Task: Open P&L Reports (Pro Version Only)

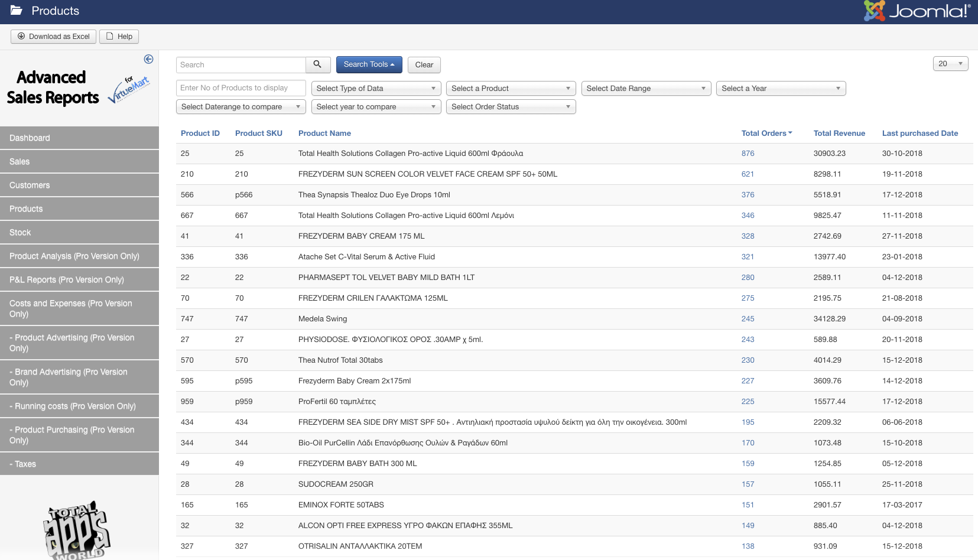Action: 79,279
